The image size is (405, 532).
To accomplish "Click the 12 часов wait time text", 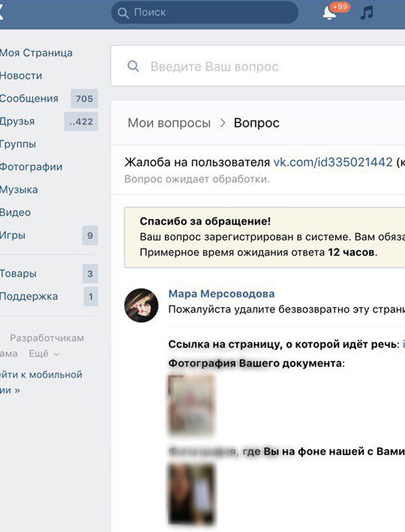I will coord(351,252).
